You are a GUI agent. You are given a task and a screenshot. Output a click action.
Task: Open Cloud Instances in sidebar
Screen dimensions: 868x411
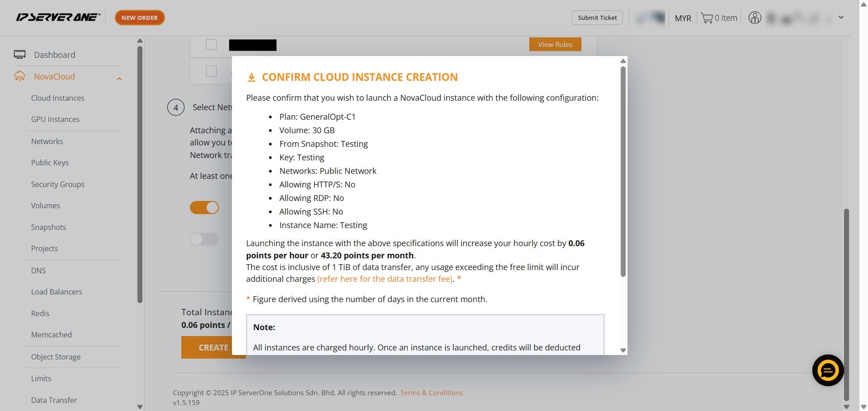tap(57, 98)
